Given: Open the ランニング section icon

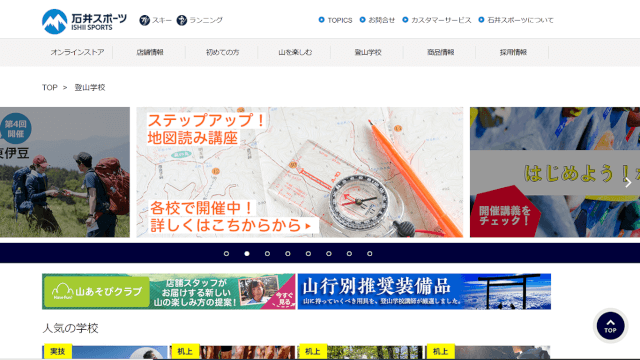Looking at the screenshot, I should click(182, 20).
